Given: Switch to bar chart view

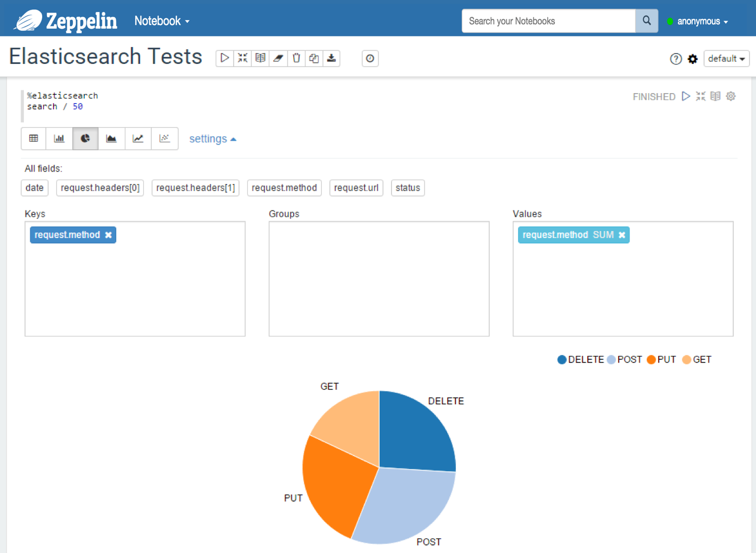Looking at the screenshot, I should 59,139.
